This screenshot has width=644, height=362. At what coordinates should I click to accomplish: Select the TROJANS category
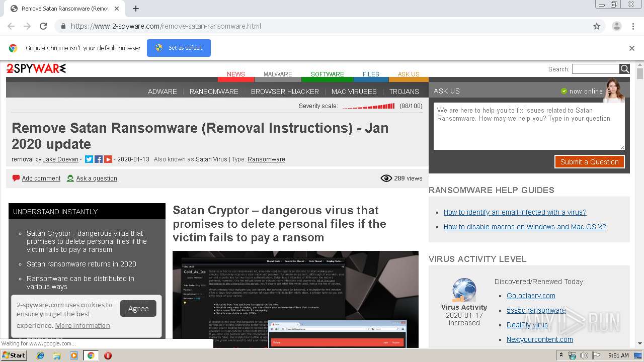[x=404, y=92]
